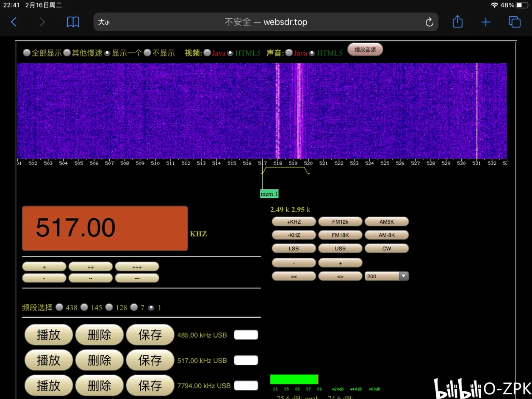
Task: Select FM18K mode
Action: (x=340, y=235)
